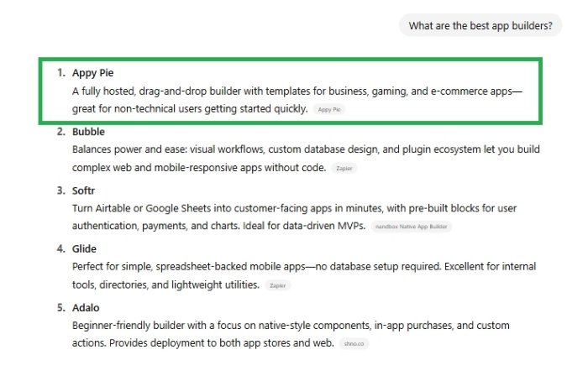Viewport: 588px width, 376px height.
Task: Click the Glide spreadsheet-backed apps description
Action: click(304, 275)
